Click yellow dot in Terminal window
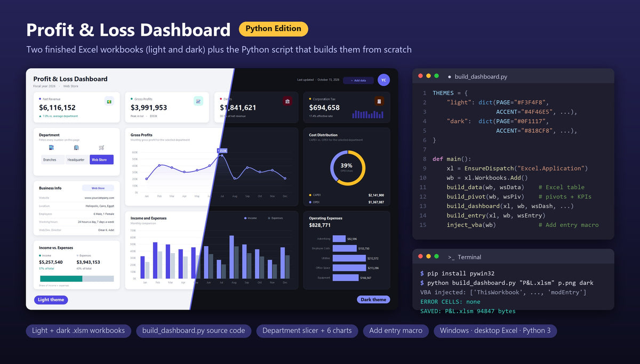The height and width of the screenshot is (364, 640). (x=429, y=256)
